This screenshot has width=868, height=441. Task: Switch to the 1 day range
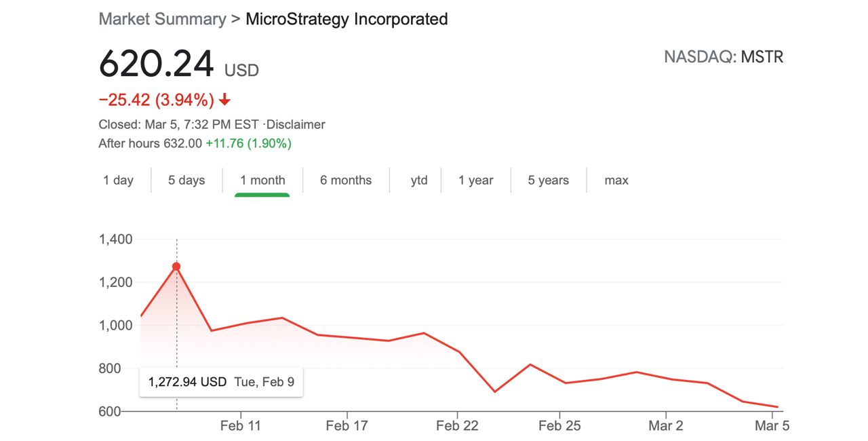coord(118,180)
